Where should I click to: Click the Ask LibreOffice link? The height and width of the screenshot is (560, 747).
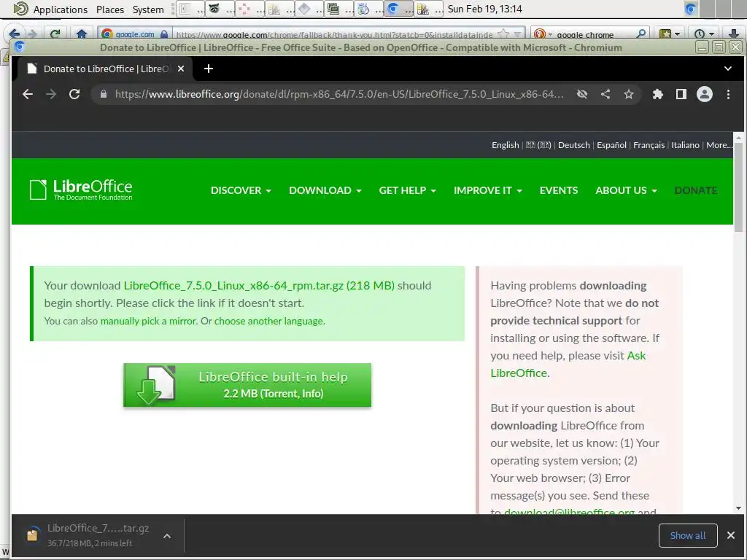[568, 365]
